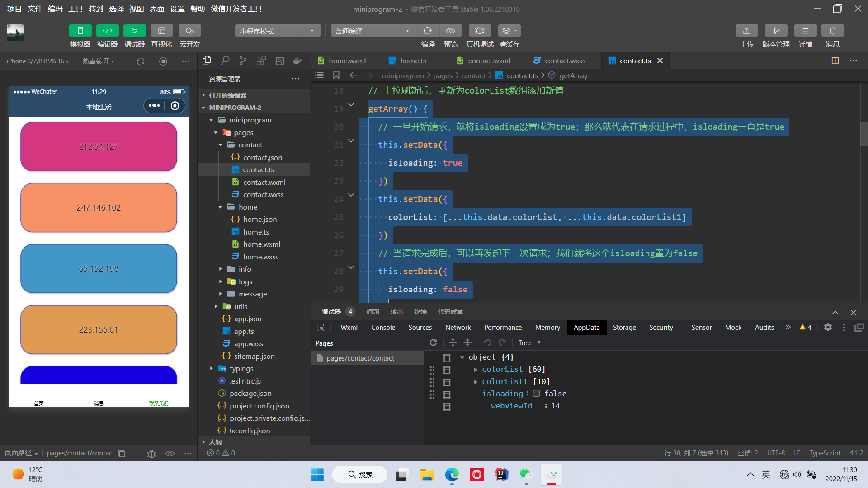Switch to the Console tab
This screenshot has height=488, width=868.
[x=383, y=327]
